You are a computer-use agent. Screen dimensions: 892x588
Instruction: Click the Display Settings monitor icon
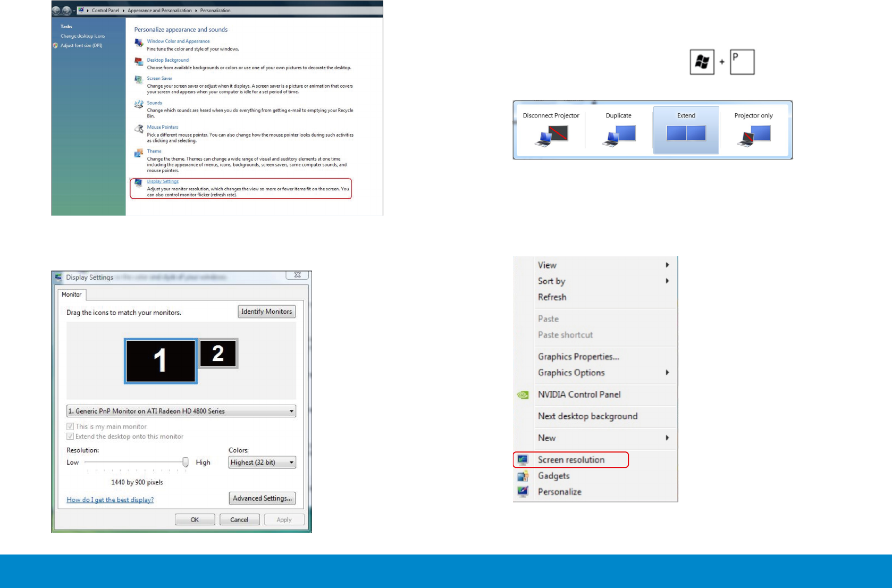click(x=139, y=183)
